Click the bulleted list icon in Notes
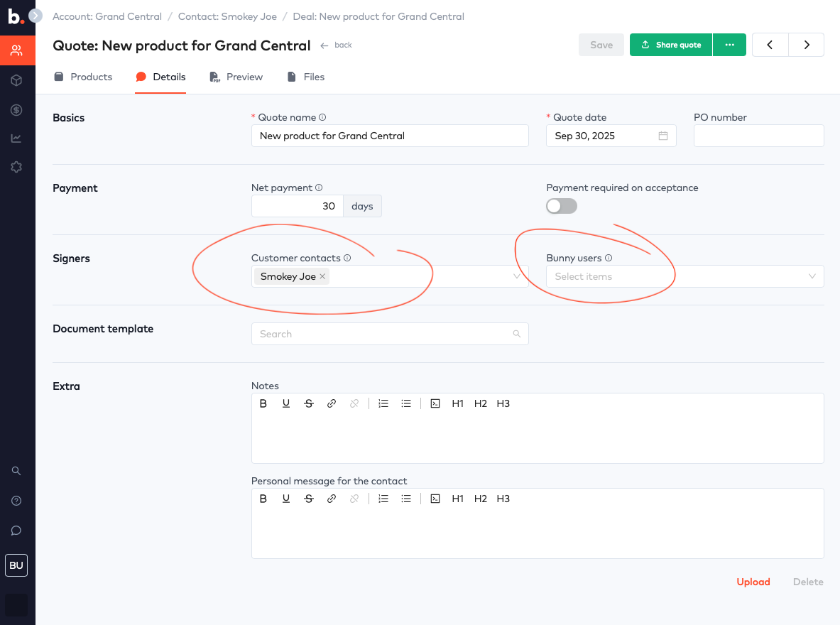 coord(406,403)
